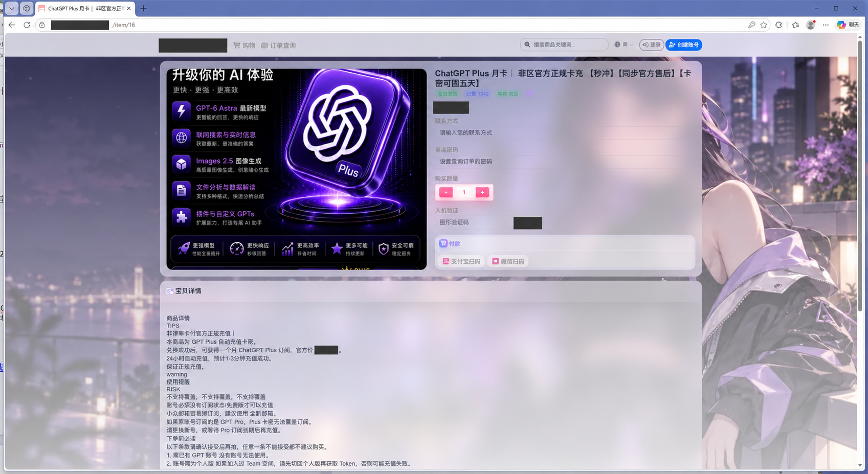Open the password key icon in address bar
This screenshot has width=868, height=474.
coord(751,25)
